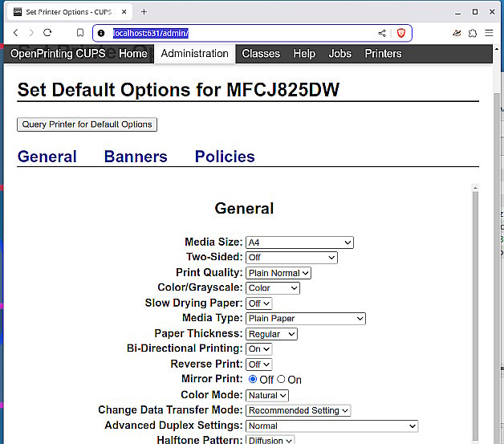Image resolution: width=504 pixels, height=444 pixels.
Task: Open the Help nav item
Action: point(304,54)
